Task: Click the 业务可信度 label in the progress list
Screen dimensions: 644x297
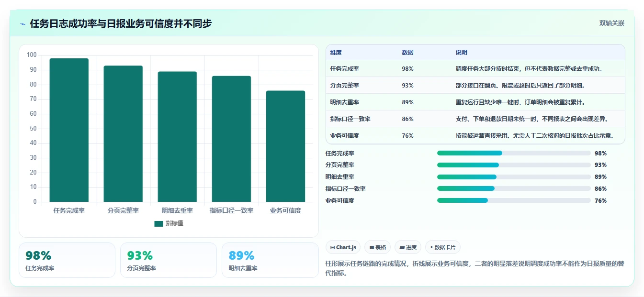Action: [339, 201]
